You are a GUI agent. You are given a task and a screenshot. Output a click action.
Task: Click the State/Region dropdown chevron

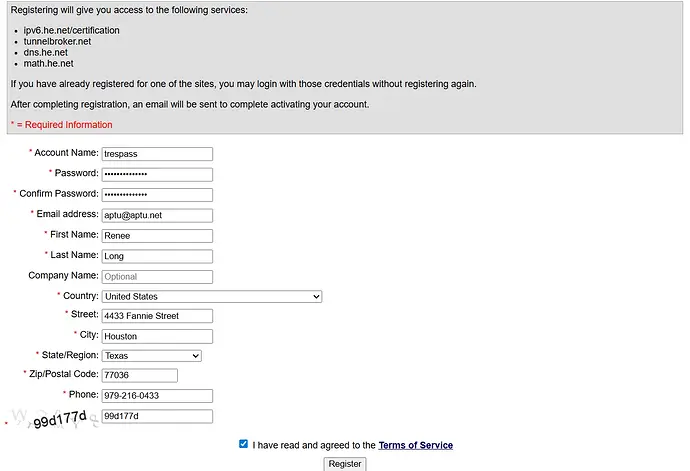point(196,356)
